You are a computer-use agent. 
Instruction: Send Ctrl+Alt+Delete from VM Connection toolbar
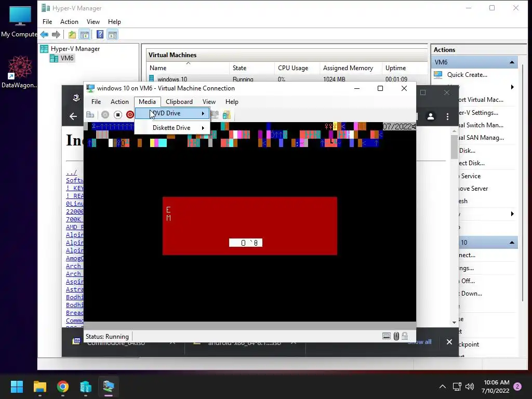(x=90, y=115)
